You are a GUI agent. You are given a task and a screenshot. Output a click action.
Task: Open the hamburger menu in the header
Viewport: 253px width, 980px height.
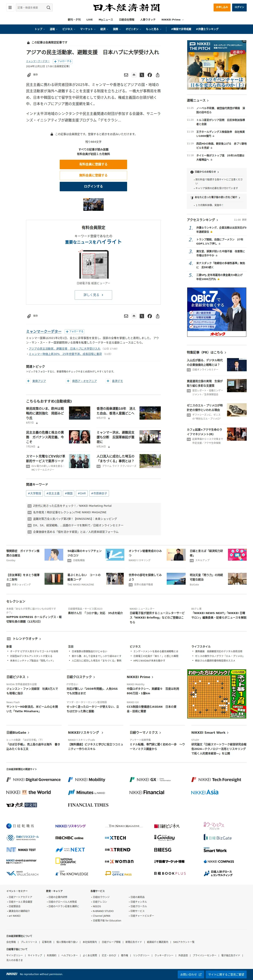pyautogui.click(x=10, y=8)
